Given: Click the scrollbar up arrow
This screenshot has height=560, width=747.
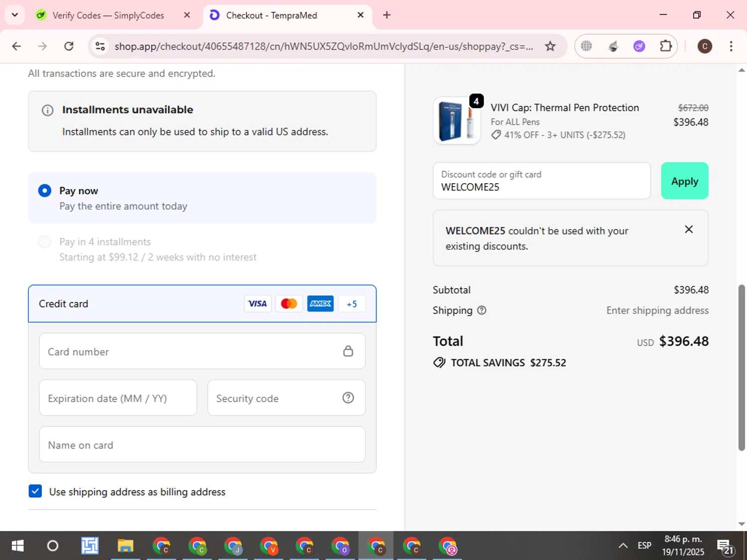Looking at the screenshot, I should (742, 70).
